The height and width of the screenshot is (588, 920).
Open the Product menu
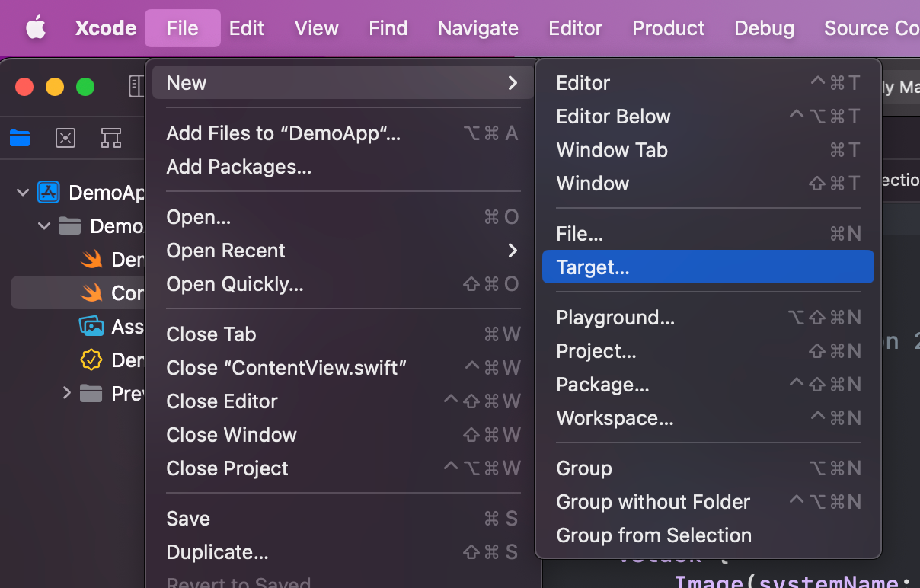point(668,28)
